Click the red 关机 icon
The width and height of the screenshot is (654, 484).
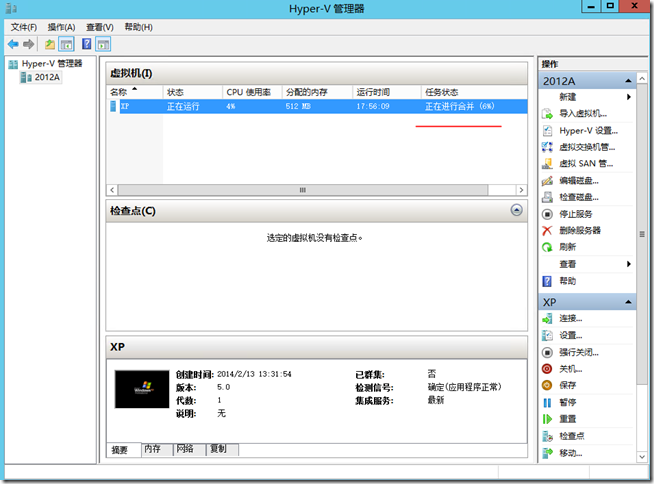point(547,369)
